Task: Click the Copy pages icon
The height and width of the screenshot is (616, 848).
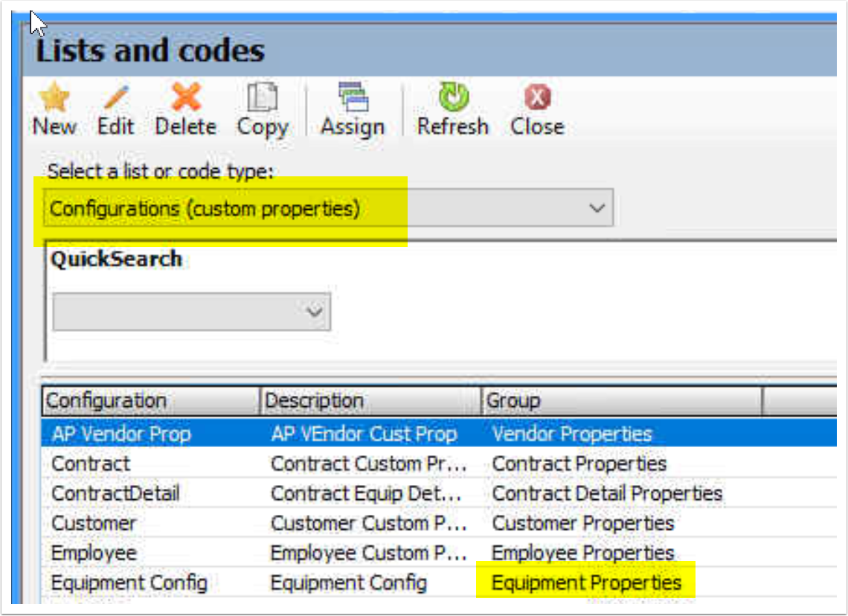Action: coord(263,97)
